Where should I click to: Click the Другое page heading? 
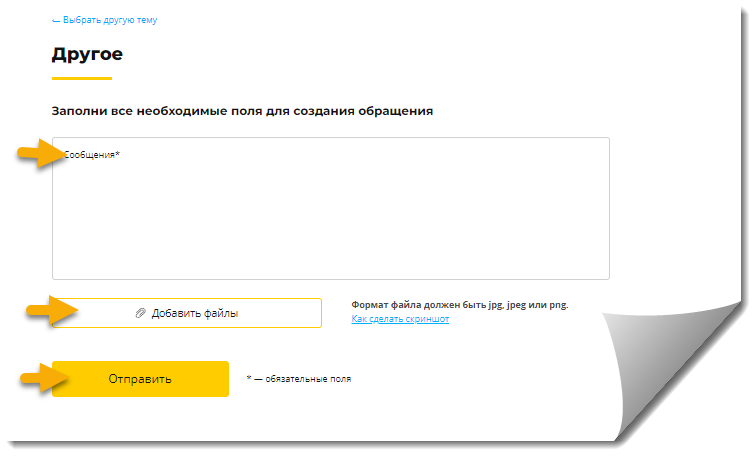(87, 54)
